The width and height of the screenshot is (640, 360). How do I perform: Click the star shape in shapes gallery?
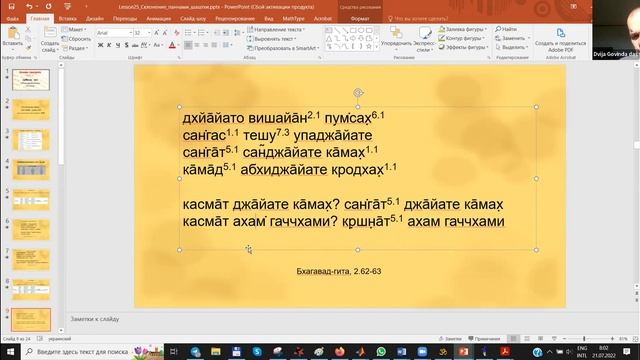click(369, 47)
